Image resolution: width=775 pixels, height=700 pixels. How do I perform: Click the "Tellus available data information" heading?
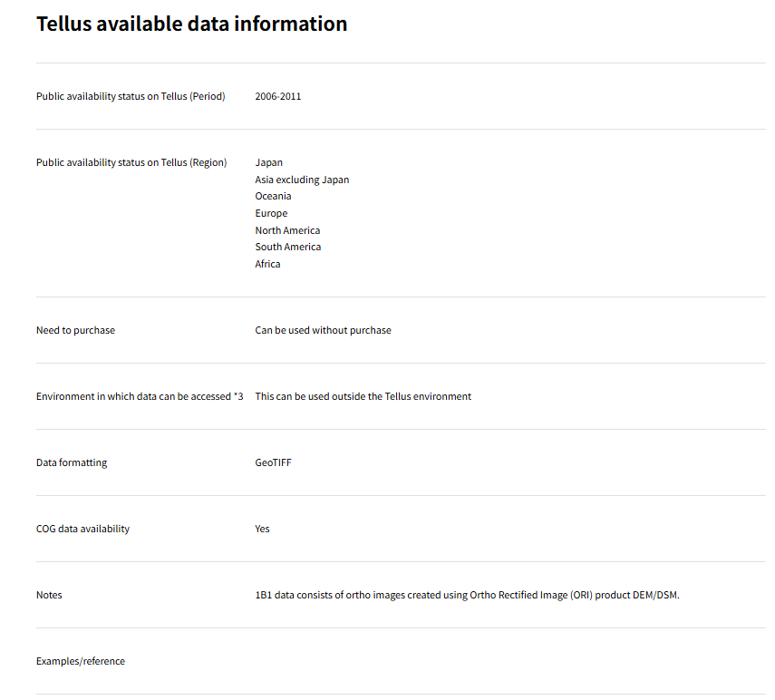coord(191,24)
